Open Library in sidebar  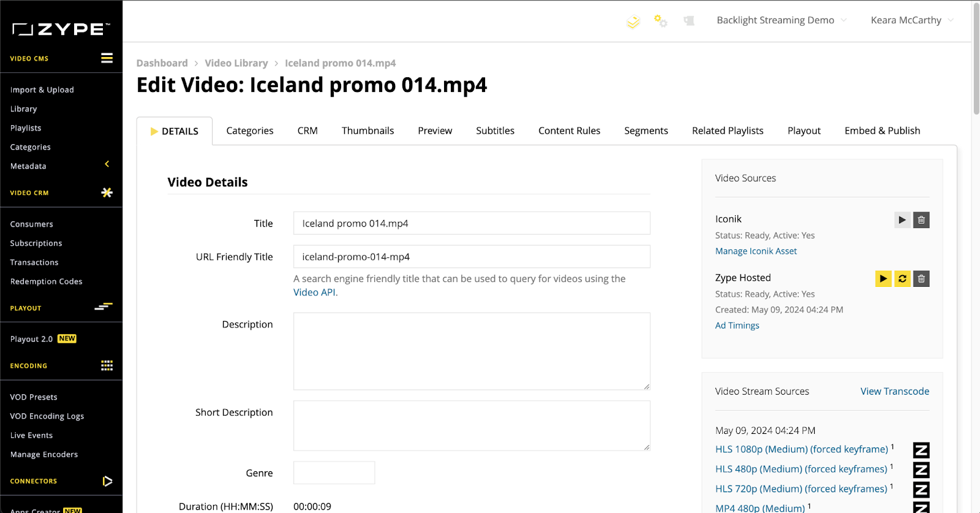24,108
